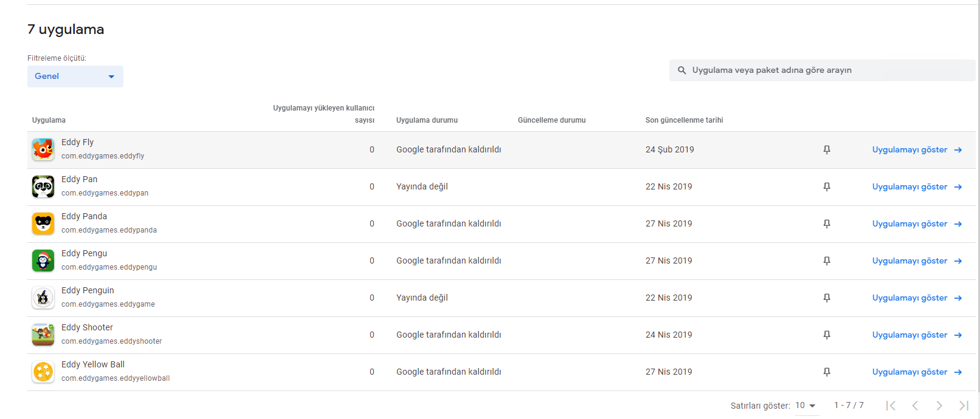The height and width of the screenshot is (419, 980).
Task: Pin the Eddy Shooter app
Action: tap(827, 335)
